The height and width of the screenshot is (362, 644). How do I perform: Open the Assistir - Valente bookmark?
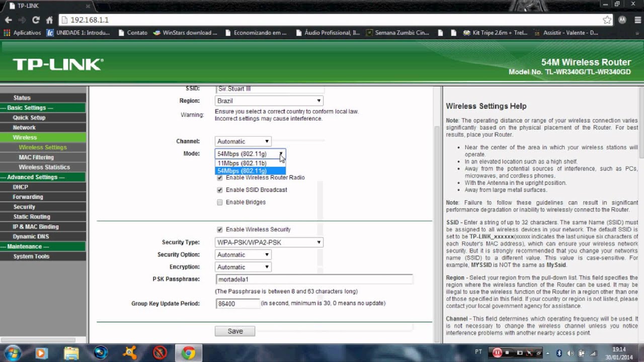coord(566,33)
